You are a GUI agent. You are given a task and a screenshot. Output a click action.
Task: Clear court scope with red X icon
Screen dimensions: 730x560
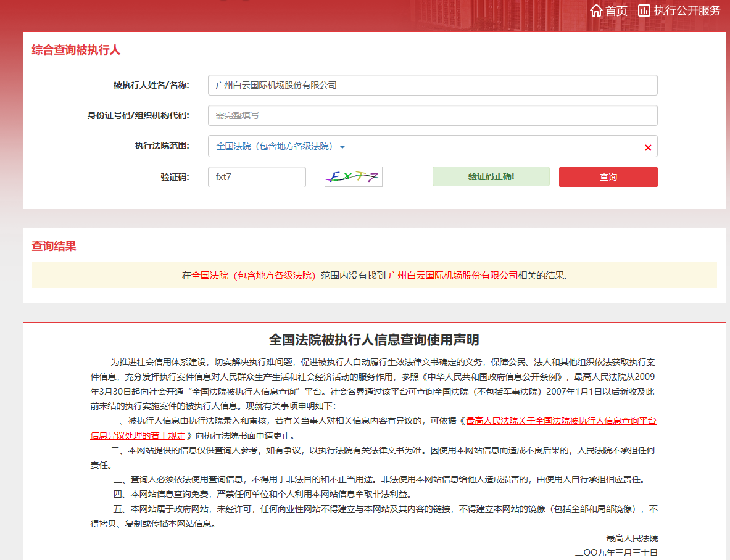coord(647,147)
